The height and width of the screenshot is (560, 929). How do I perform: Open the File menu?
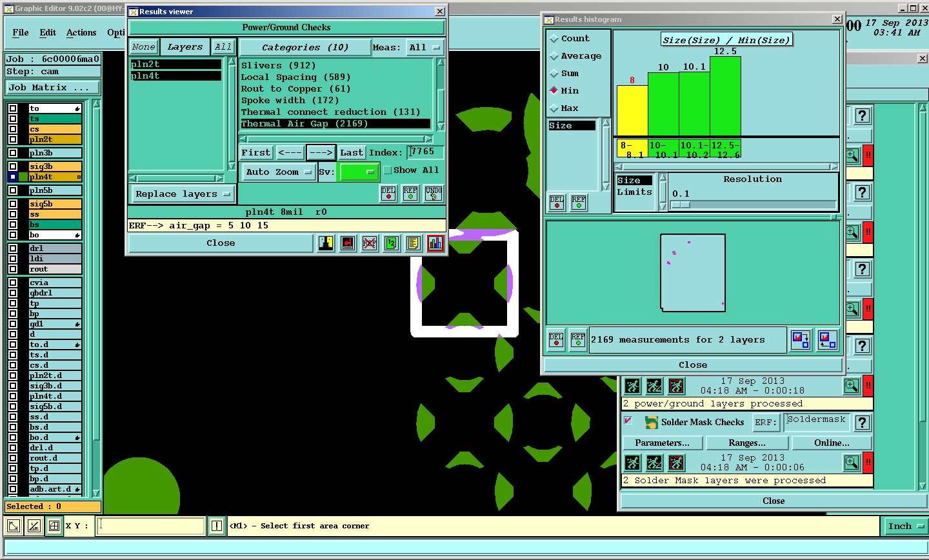coord(21,32)
